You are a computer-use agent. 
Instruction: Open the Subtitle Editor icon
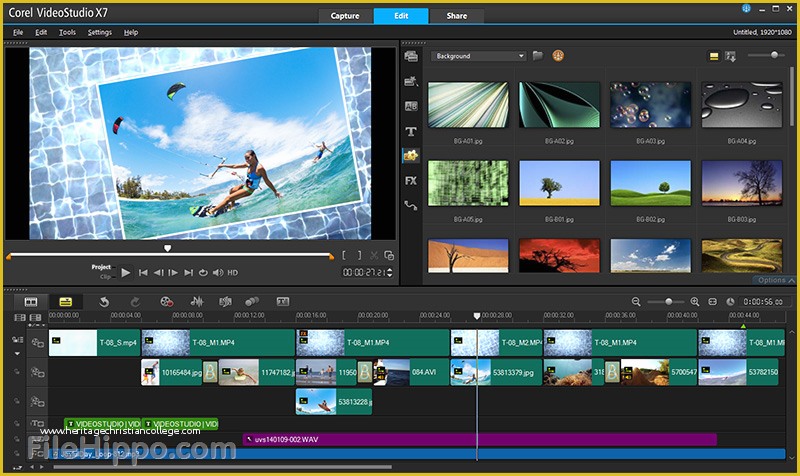(283, 302)
